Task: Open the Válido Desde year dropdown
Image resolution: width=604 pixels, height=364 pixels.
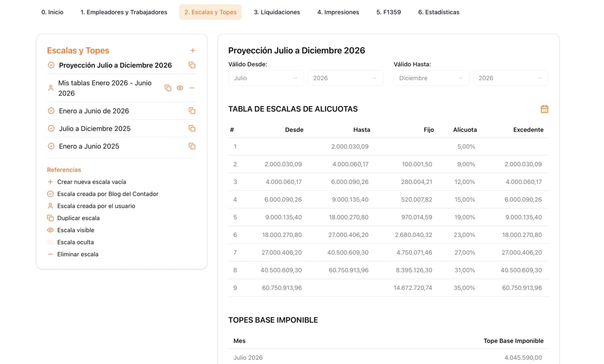Action: [x=345, y=78]
